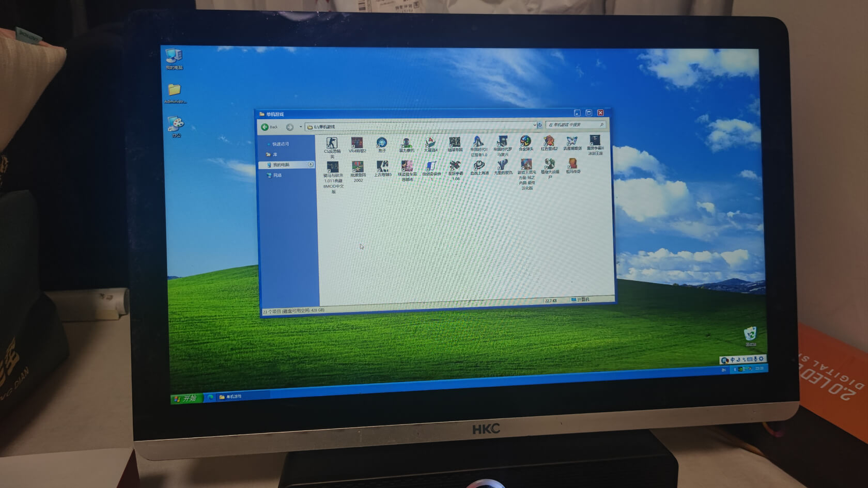Maximize the 单机游戏 window

click(588, 113)
